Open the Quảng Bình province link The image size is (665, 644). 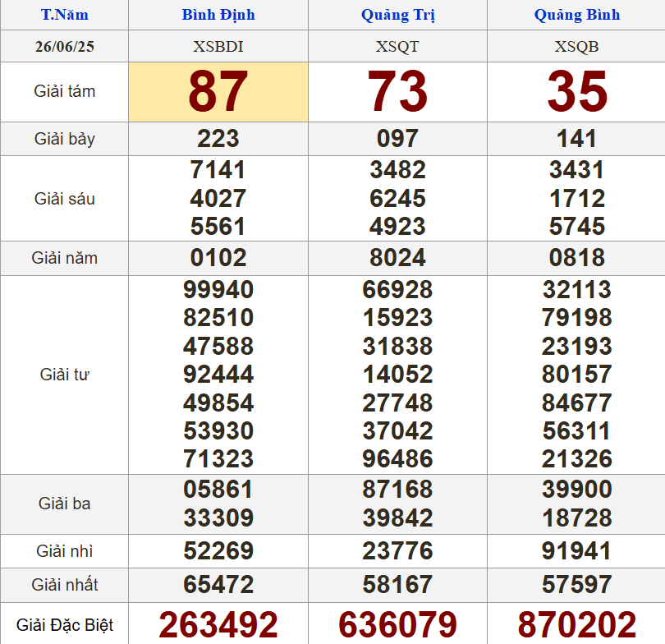[577, 15]
